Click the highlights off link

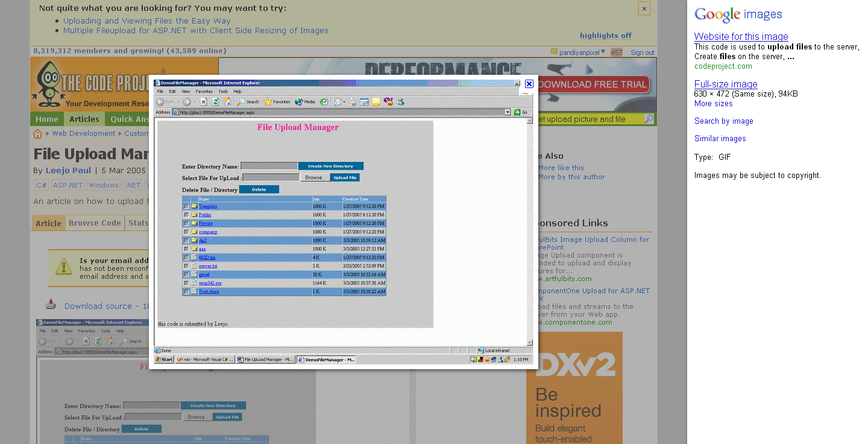coord(606,36)
